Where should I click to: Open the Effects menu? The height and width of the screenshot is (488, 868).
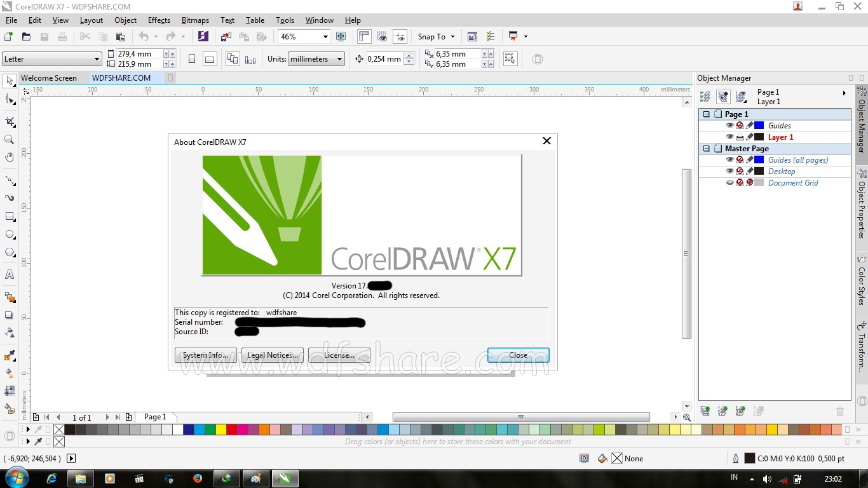[159, 20]
